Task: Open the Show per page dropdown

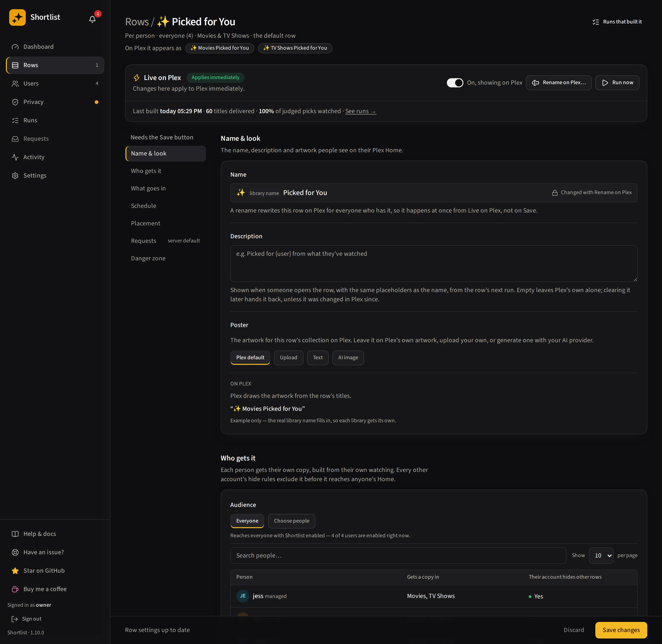Action: [x=601, y=555]
